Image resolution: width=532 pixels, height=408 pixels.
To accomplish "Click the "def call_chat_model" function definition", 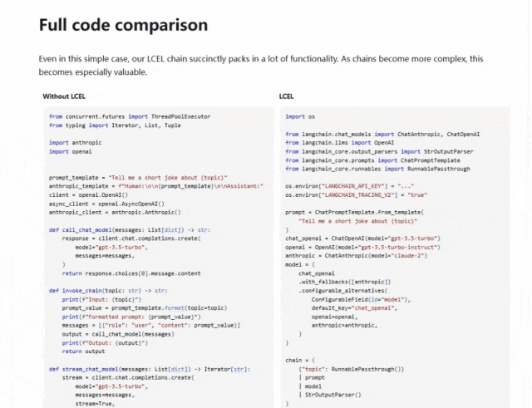I will tap(130, 229).
